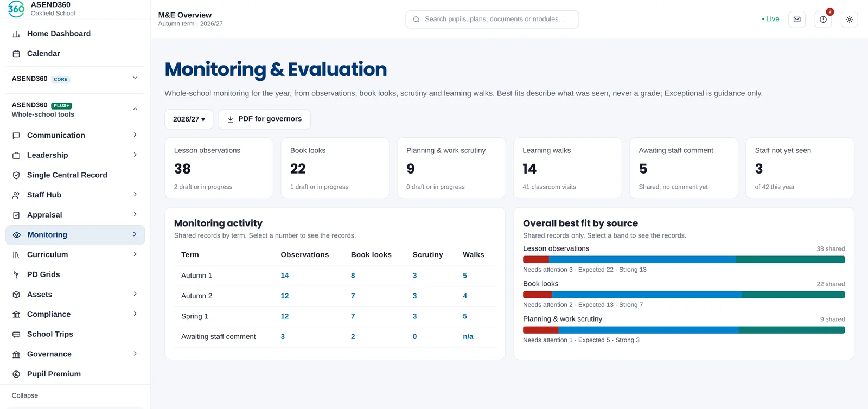The image size is (868, 409).
Task: Open Awaiting staff comment observations count 3
Action: tap(283, 337)
